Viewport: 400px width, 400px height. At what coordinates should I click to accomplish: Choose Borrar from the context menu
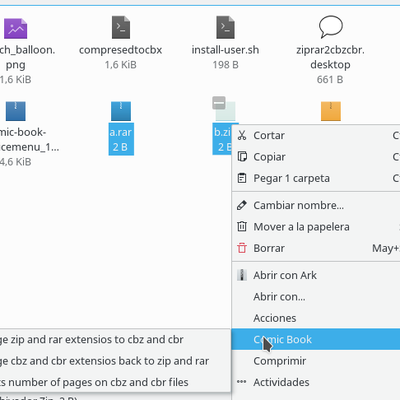(x=316, y=248)
